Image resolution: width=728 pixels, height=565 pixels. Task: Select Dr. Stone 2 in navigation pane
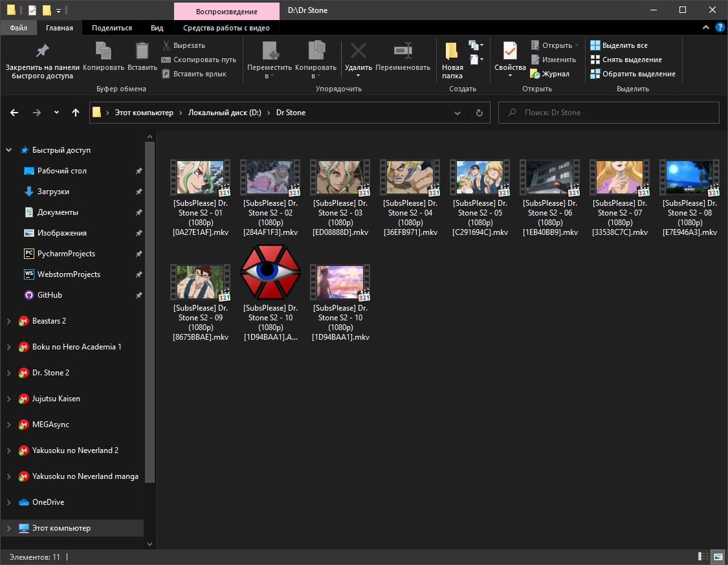coord(50,373)
